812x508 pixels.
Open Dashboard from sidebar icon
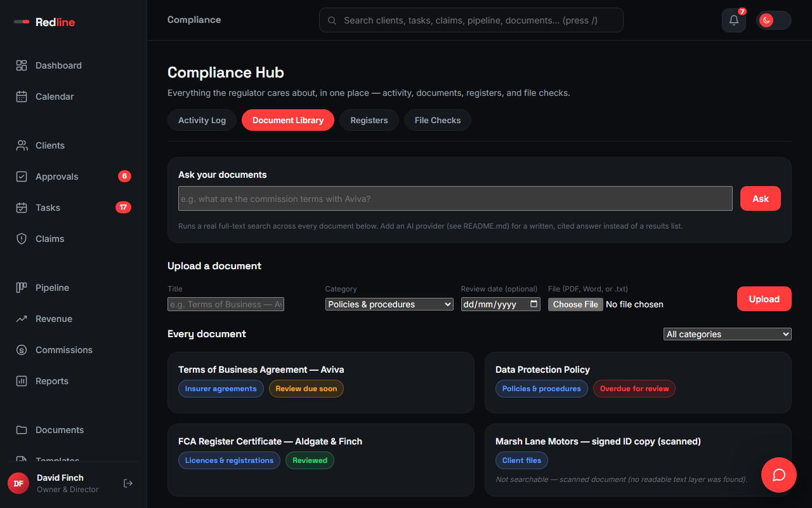pos(22,65)
